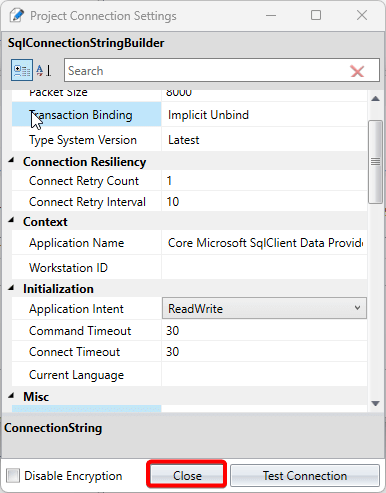The width and height of the screenshot is (386, 493).
Task: Edit the Connect Retry Interval value 10
Action: (264, 201)
